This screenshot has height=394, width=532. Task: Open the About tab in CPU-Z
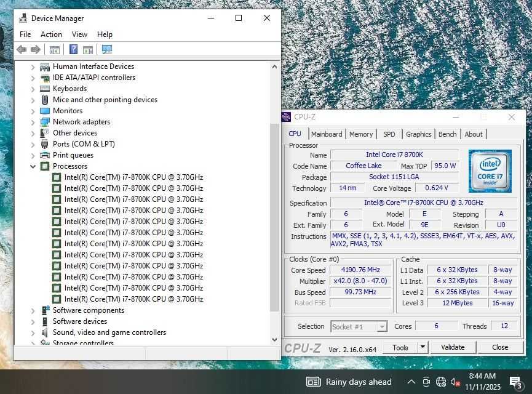(x=474, y=134)
